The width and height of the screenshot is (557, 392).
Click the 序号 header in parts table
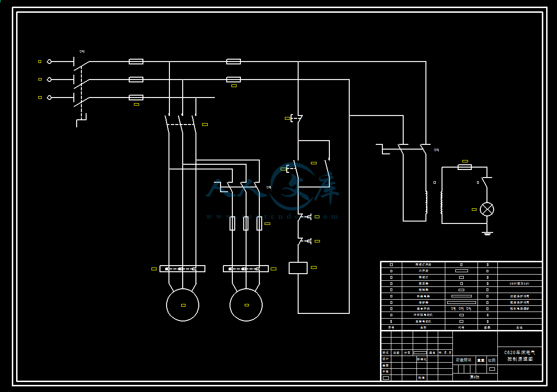coord(391,327)
